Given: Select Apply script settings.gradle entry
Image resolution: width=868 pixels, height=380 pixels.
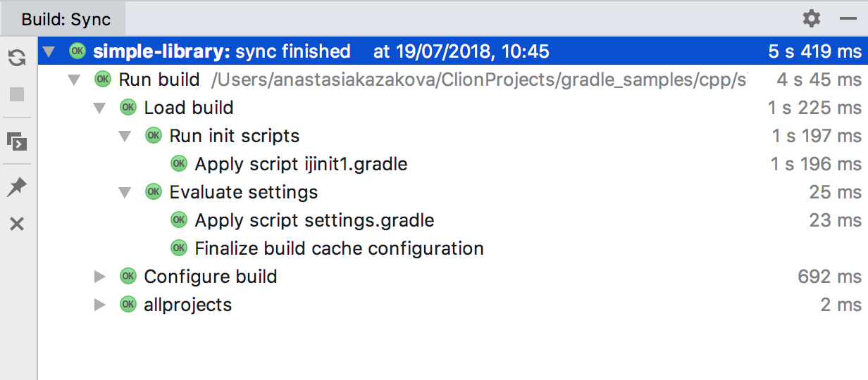Looking at the screenshot, I should 314,220.
